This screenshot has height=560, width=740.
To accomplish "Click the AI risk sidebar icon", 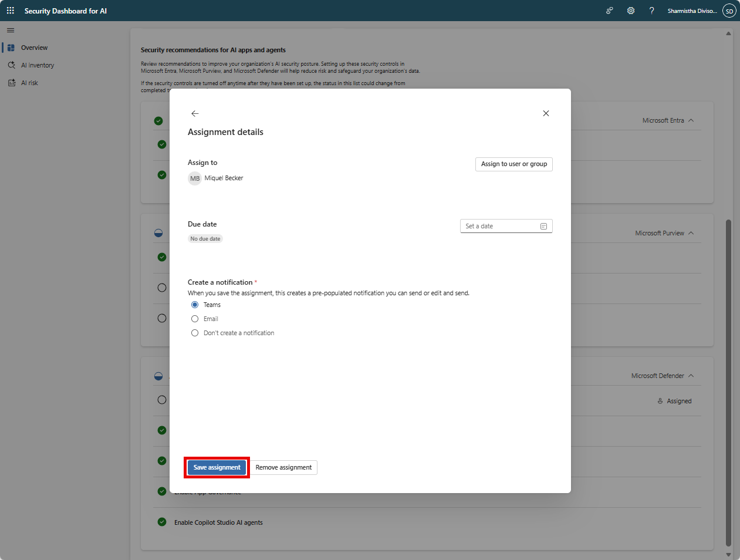I will point(11,83).
